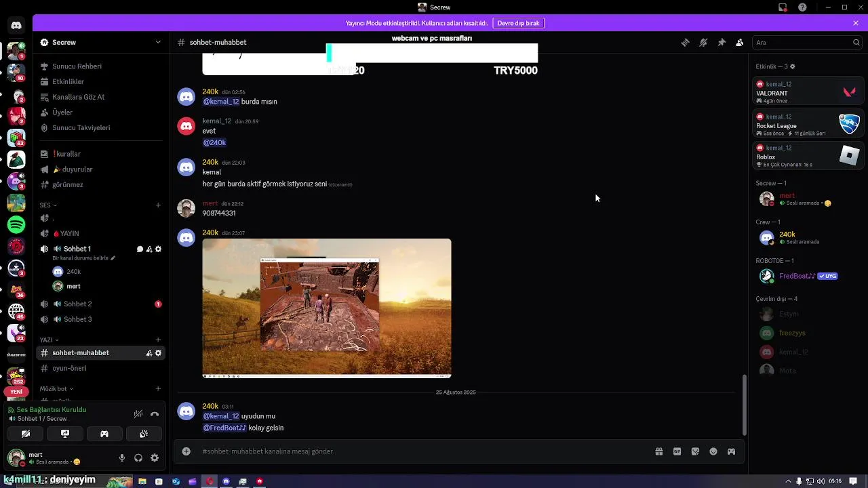Disconnect from voice call
This screenshot has height=488, width=868.
pyautogui.click(x=155, y=413)
